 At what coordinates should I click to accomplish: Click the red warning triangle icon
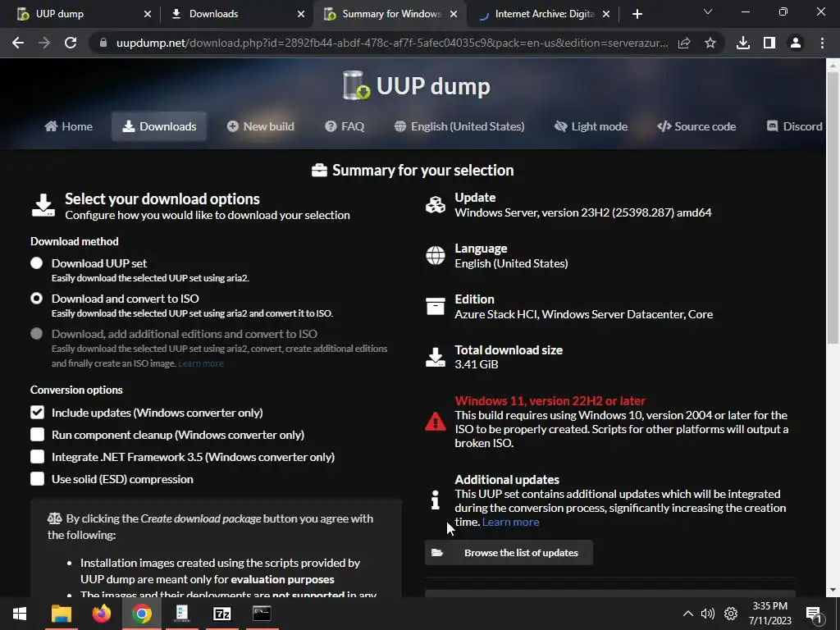(436, 422)
